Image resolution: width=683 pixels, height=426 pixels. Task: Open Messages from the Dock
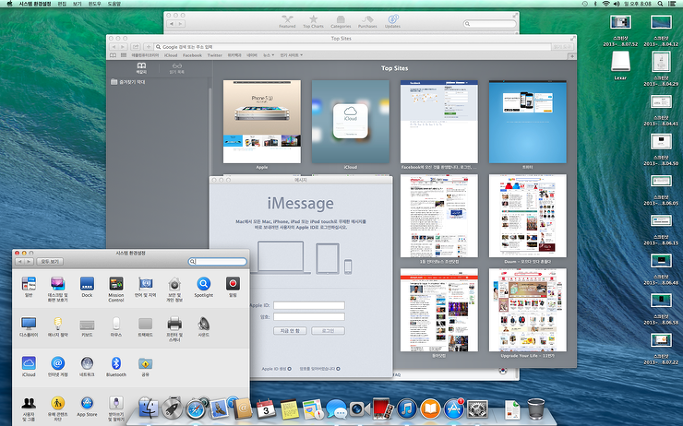click(x=336, y=409)
